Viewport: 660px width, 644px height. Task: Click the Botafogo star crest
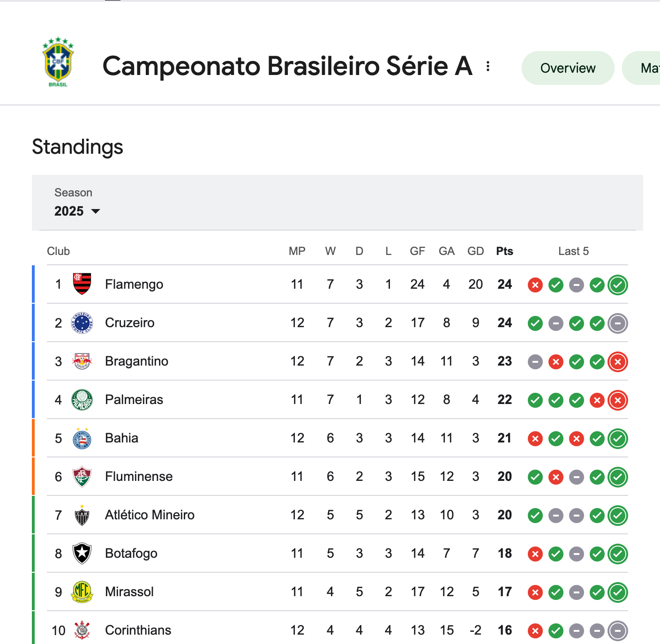[82, 553]
